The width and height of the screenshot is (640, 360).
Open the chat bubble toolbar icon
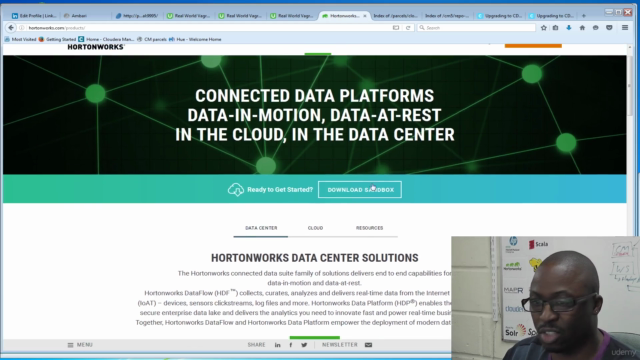pos(596,28)
